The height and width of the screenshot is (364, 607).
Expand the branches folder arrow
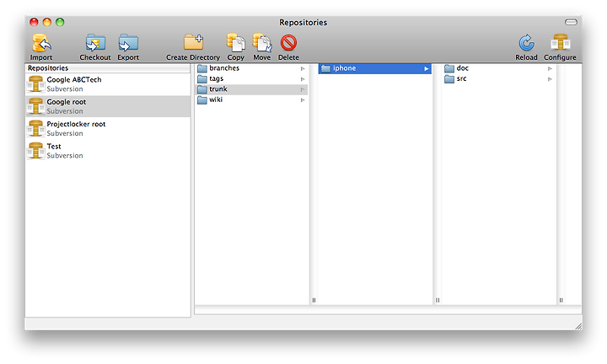(x=303, y=69)
